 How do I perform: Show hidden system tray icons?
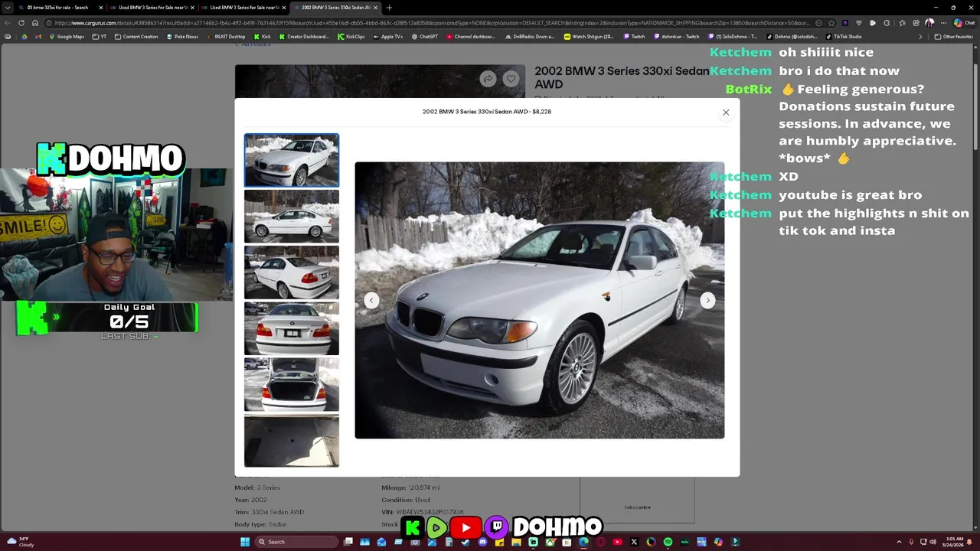pos(899,542)
